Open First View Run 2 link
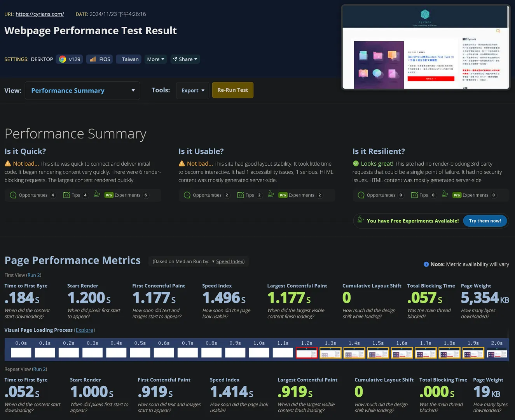 [x=34, y=275]
